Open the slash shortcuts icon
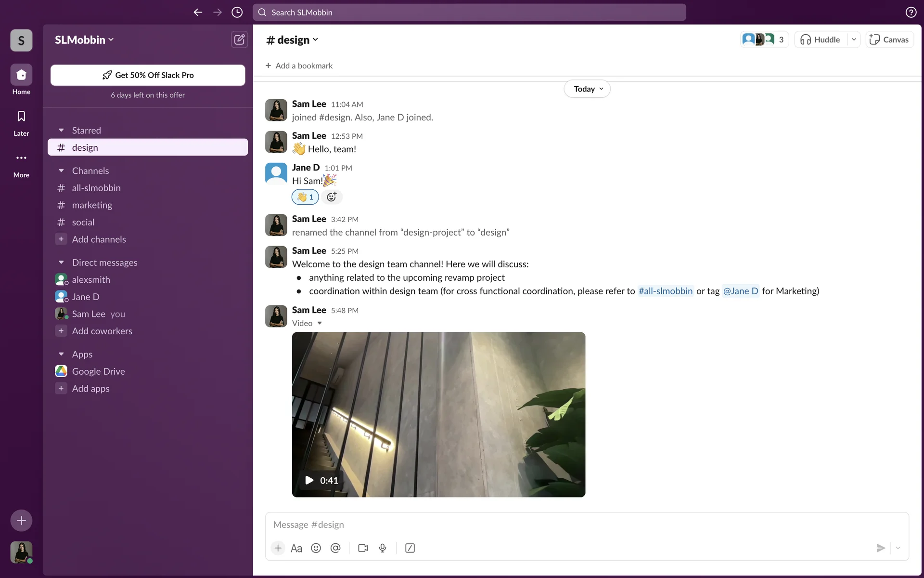Screen dimensions: 924x578 tap(410, 548)
